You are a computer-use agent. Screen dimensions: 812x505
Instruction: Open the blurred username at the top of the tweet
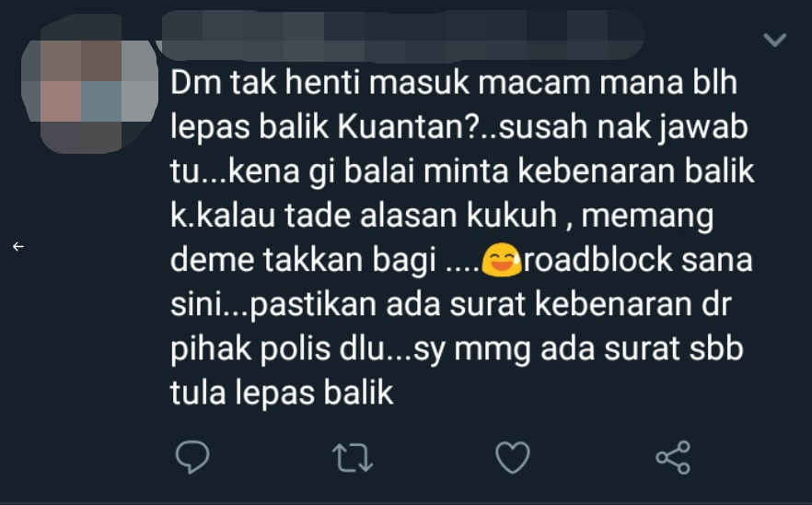point(401,35)
